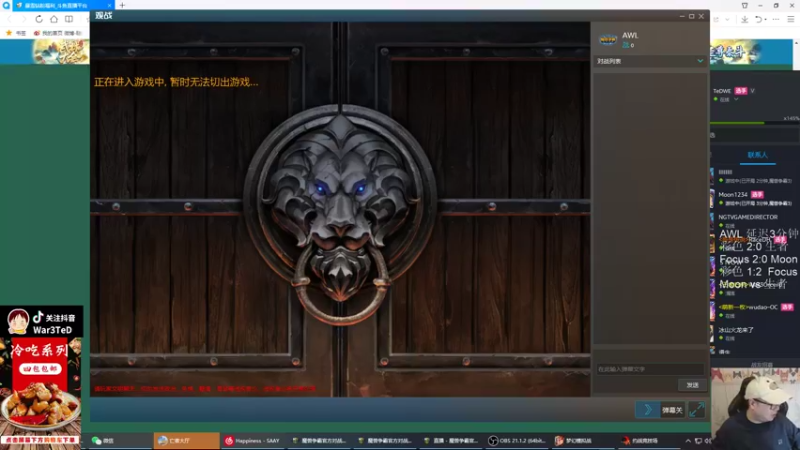Open the 直播 - 魔兽争霸 taskbar item
The height and width of the screenshot is (450, 800).
[452, 440]
